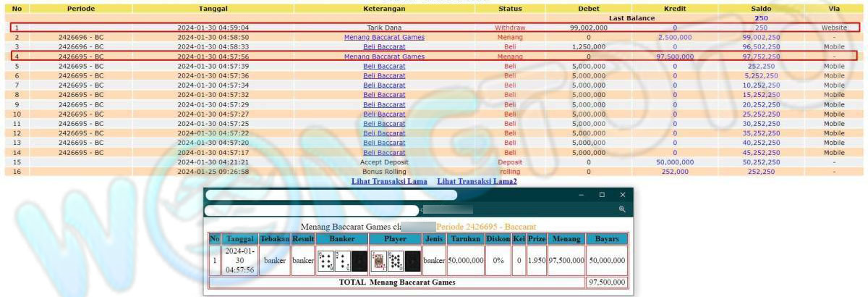Click the Last Balance value 250

point(761,18)
